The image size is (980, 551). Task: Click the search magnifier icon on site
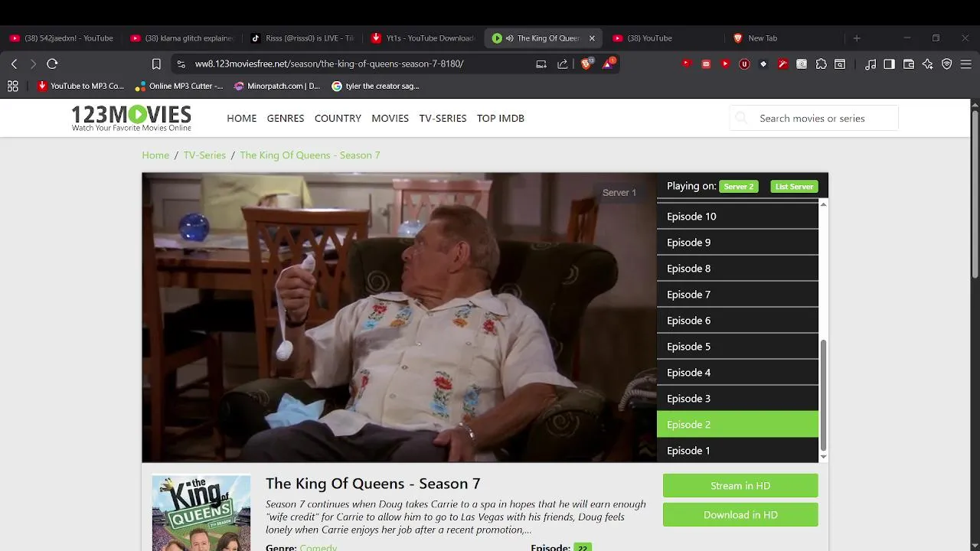coord(741,118)
